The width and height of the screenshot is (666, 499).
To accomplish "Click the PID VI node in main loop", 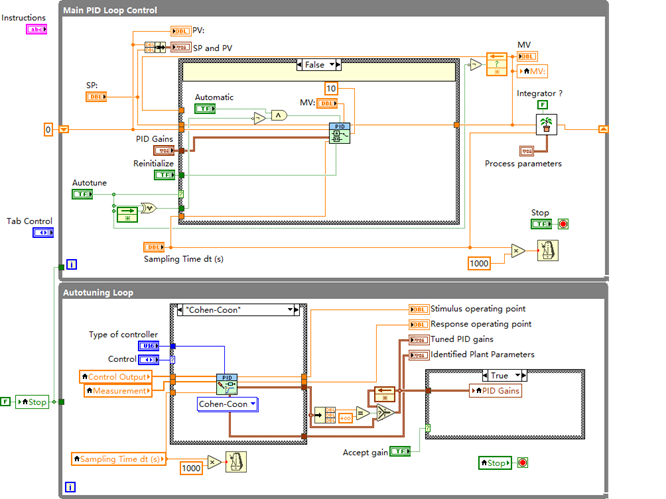I will 340,134.
